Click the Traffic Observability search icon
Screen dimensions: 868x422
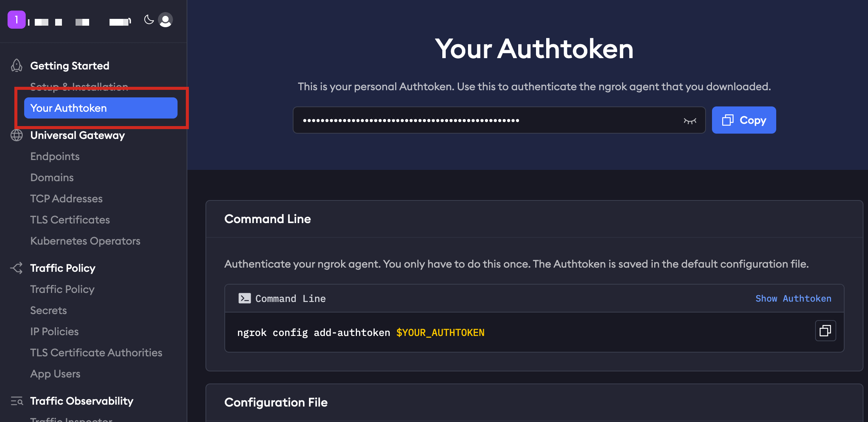(17, 401)
